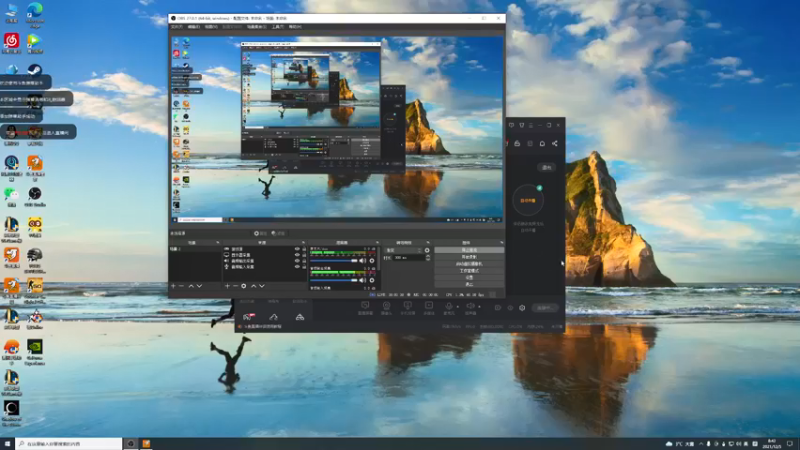Open Scene Transitions dock menu icon
Screen dimensions: 800x450
[428, 243]
